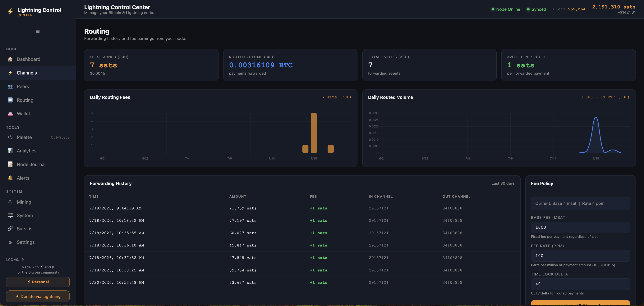Open the Alerts page
Viewport: 644px width, 306px height.
pos(38,178)
